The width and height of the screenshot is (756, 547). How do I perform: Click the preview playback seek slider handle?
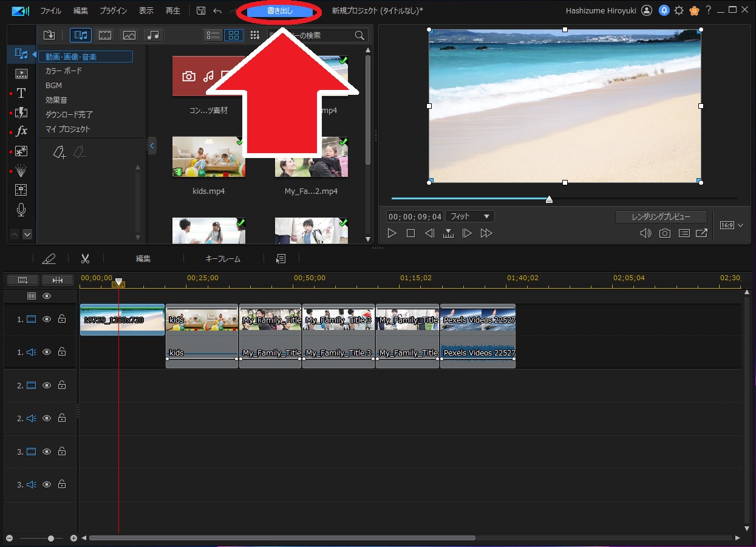pyautogui.click(x=549, y=199)
